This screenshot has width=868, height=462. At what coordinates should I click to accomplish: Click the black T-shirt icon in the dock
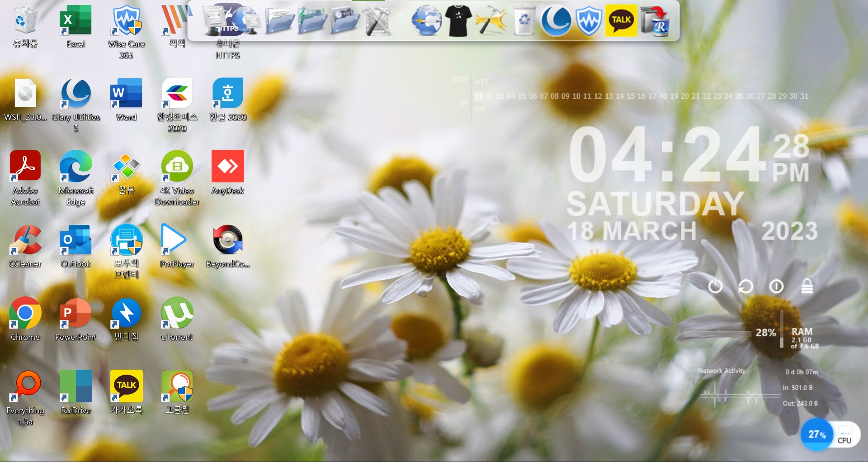[x=458, y=21]
